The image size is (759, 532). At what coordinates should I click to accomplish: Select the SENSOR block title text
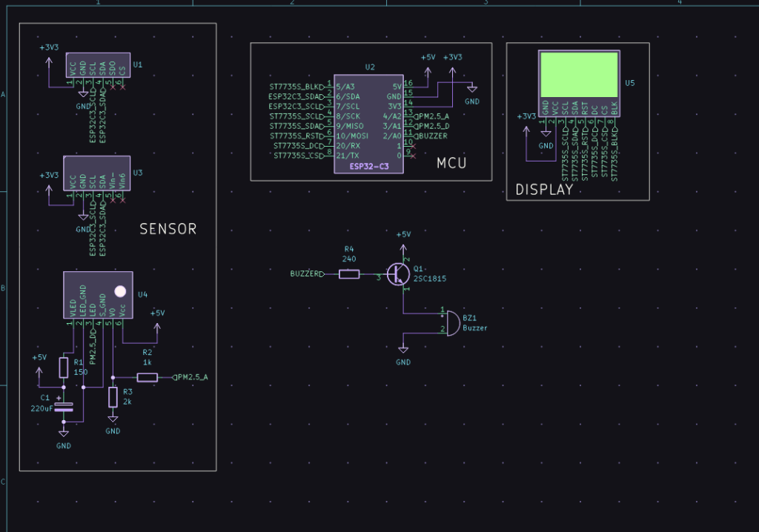(168, 229)
